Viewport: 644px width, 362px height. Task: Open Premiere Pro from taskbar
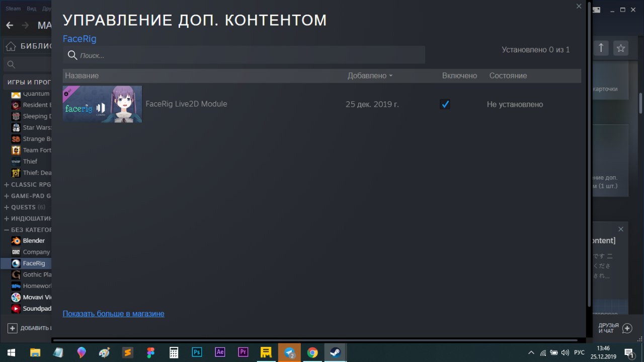[243, 352]
